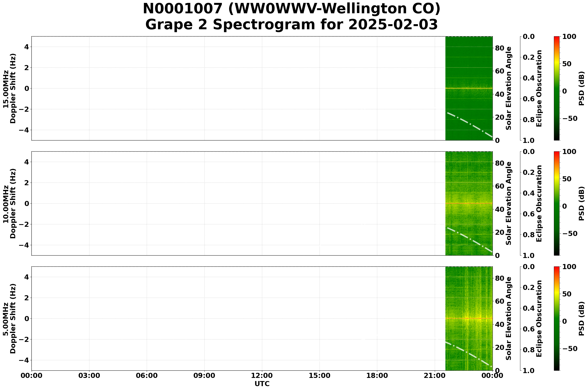Click the UTC axis label
The height and width of the screenshot is (390, 588).
click(262, 384)
